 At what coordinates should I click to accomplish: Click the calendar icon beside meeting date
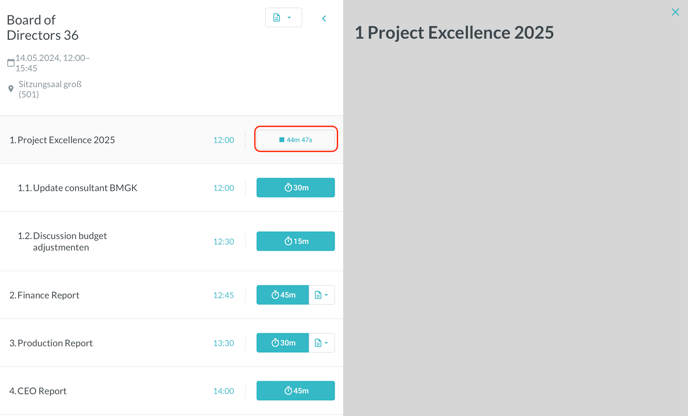11,63
